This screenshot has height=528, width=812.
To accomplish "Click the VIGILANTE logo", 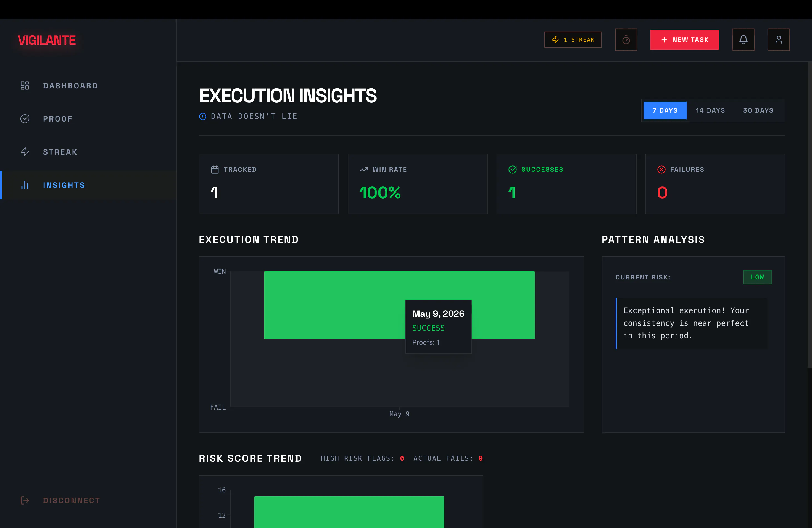I will (47, 40).
